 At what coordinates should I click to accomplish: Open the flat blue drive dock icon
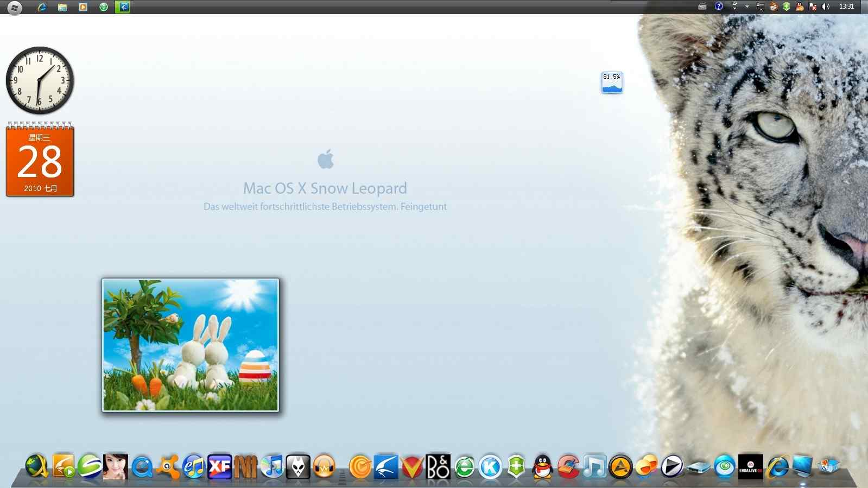tap(699, 467)
